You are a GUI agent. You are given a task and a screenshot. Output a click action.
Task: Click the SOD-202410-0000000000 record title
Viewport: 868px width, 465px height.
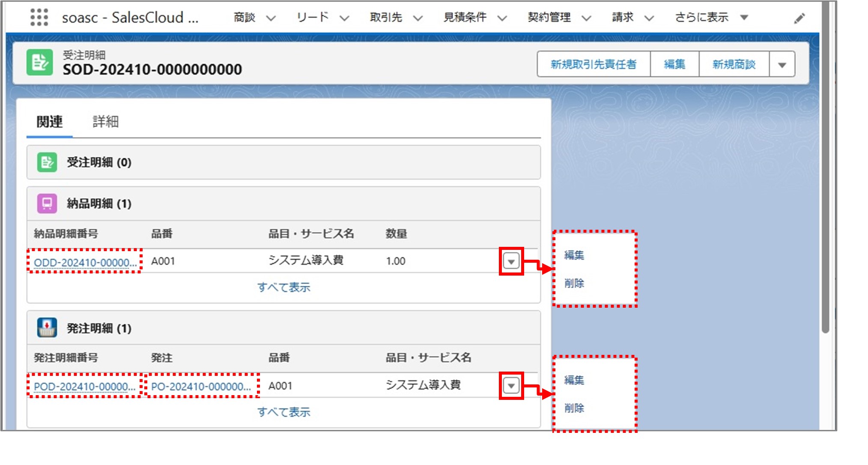pos(152,69)
